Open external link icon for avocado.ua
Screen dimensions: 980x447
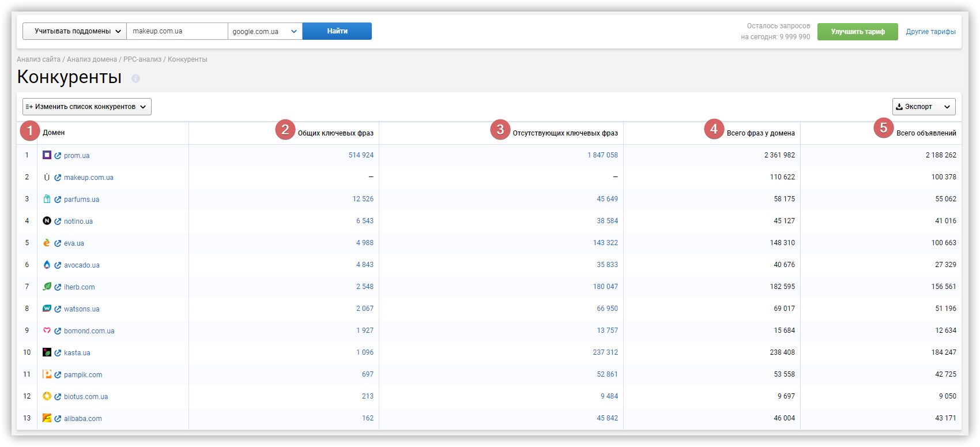[x=58, y=265]
